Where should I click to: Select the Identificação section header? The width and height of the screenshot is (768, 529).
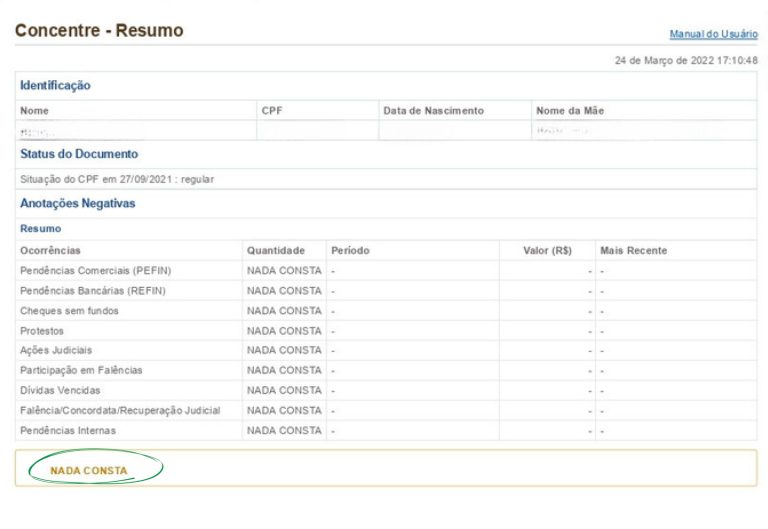[x=55, y=85]
